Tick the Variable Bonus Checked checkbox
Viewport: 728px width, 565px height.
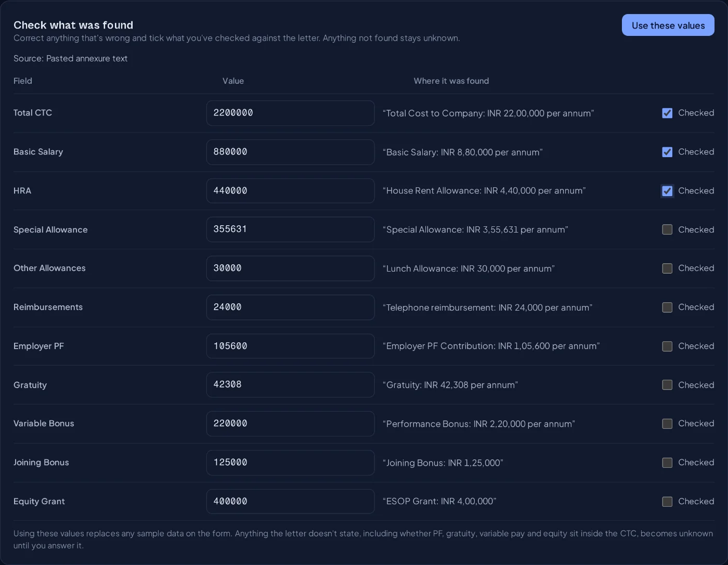[x=667, y=423]
